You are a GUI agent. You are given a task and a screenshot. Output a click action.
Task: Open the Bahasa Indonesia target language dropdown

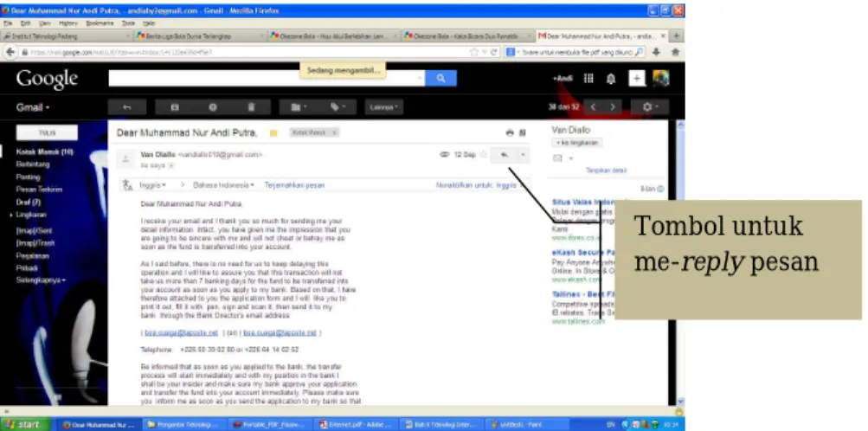pyautogui.click(x=223, y=185)
